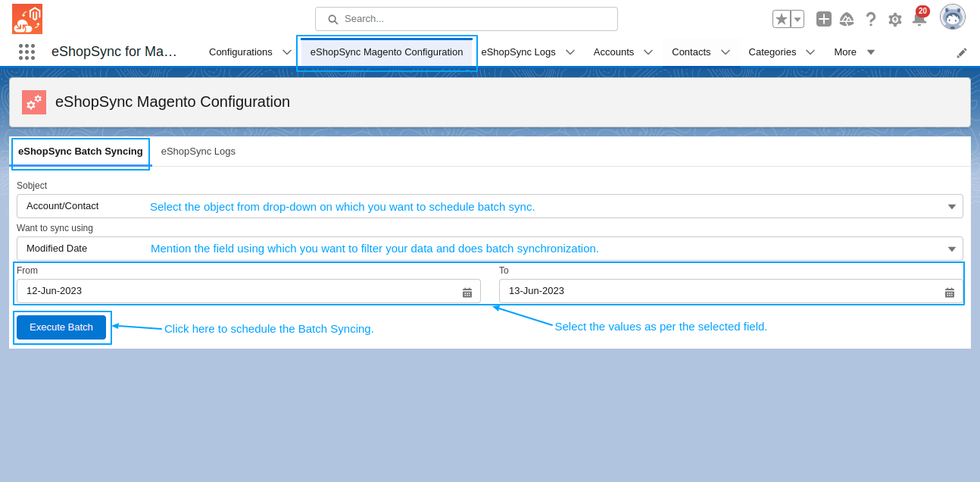Open the More navigation menu
This screenshot has height=482, width=980.
click(854, 52)
